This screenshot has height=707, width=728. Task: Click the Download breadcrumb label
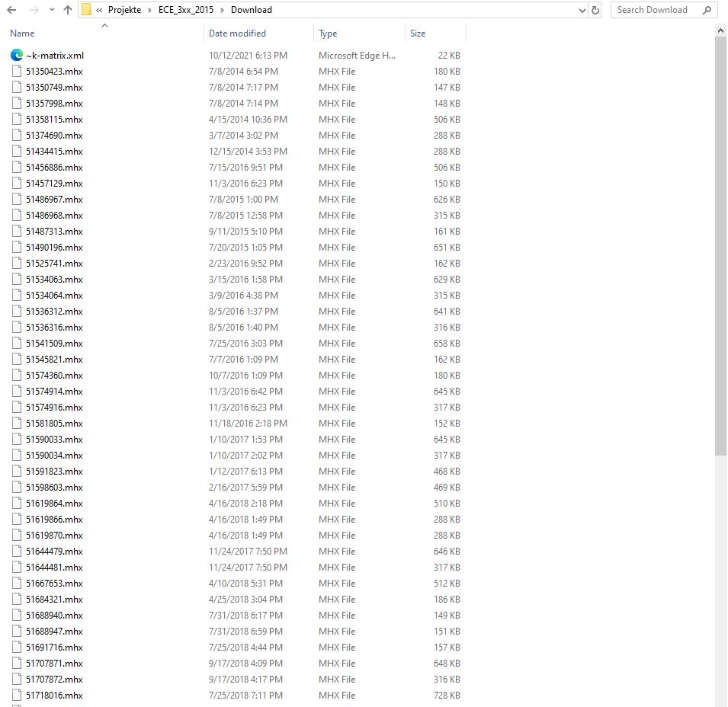250,10
